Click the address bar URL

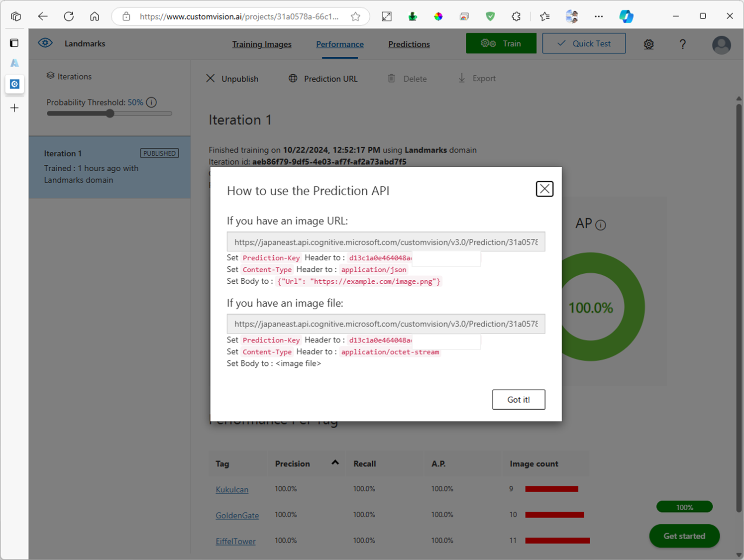click(239, 16)
